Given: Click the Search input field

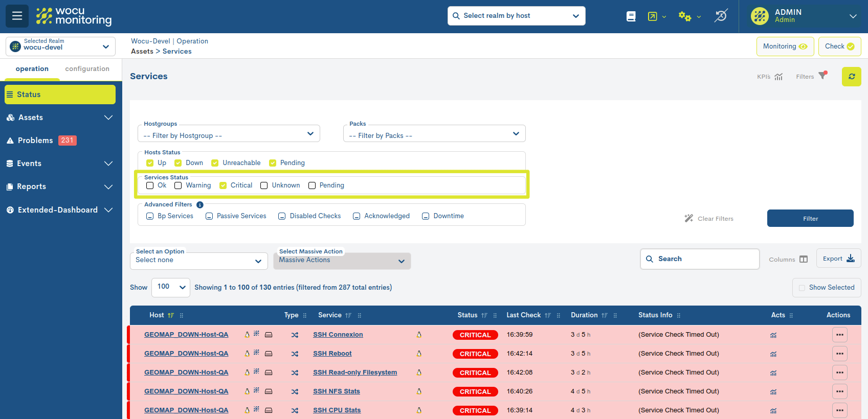Looking at the screenshot, I should (700, 259).
